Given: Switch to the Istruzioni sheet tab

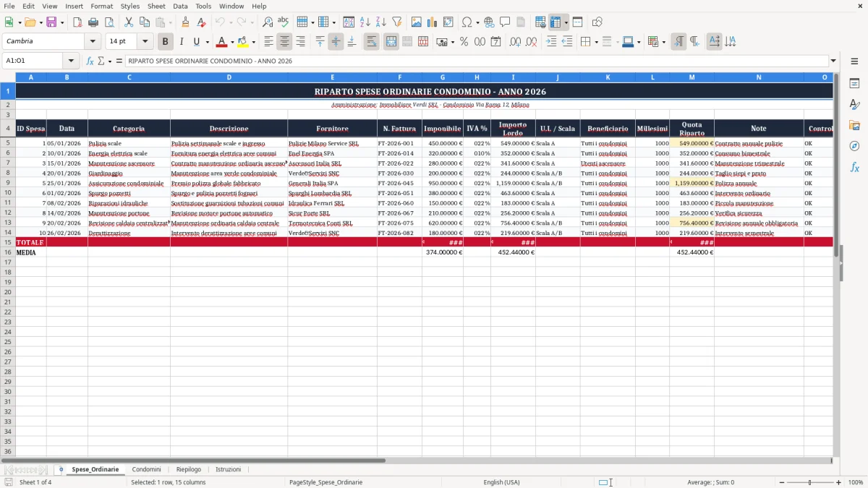Looking at the screenshot, I should [229, 469].
